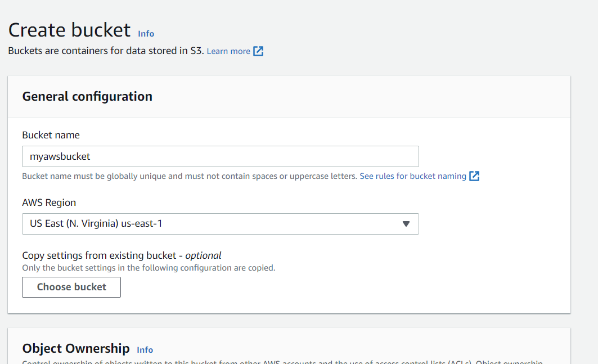Viewport: 598px width, 364px height.
Task: Open the Info help link beside Object Ownership
Action: [x=145, y=349]
